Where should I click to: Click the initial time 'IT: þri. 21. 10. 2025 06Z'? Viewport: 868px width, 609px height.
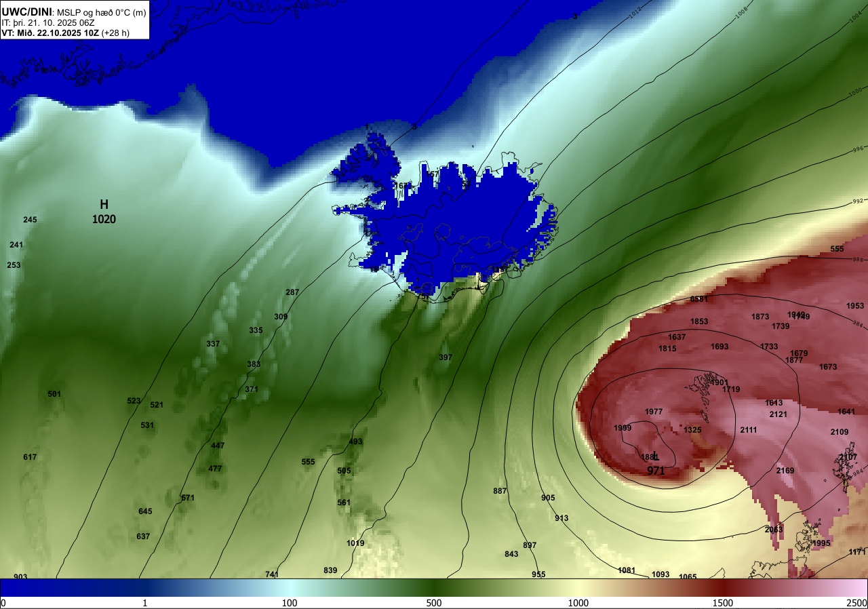49,22
